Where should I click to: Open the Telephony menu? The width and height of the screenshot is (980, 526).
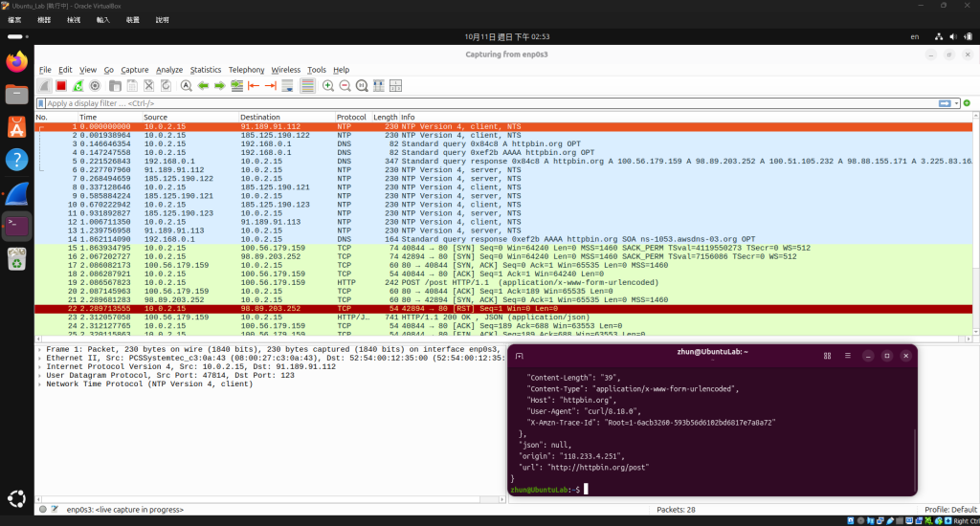point(246,70)
